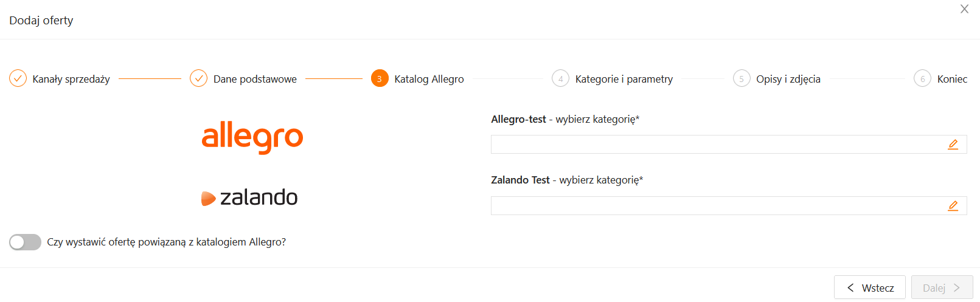
Task: Click the step 6 number circle
Action: point(922,78)
